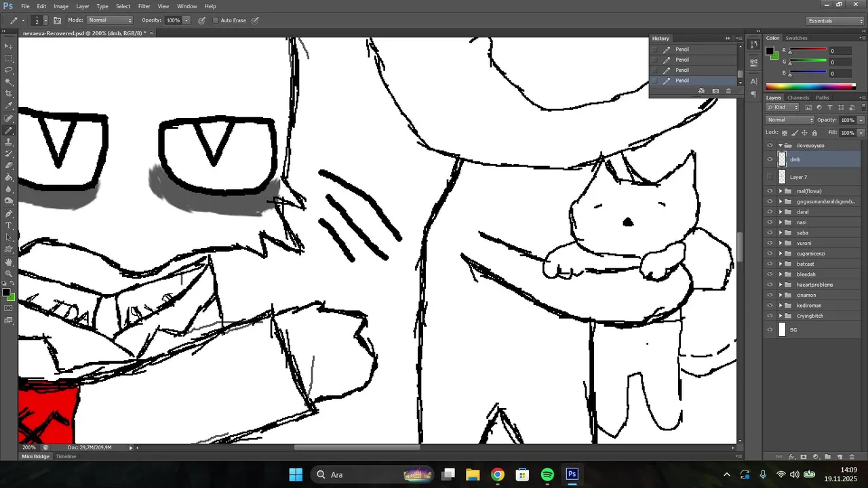The width and height of the screenshot is (868, 488).
Task: Select the Type tool
Action: click(9, 225)
